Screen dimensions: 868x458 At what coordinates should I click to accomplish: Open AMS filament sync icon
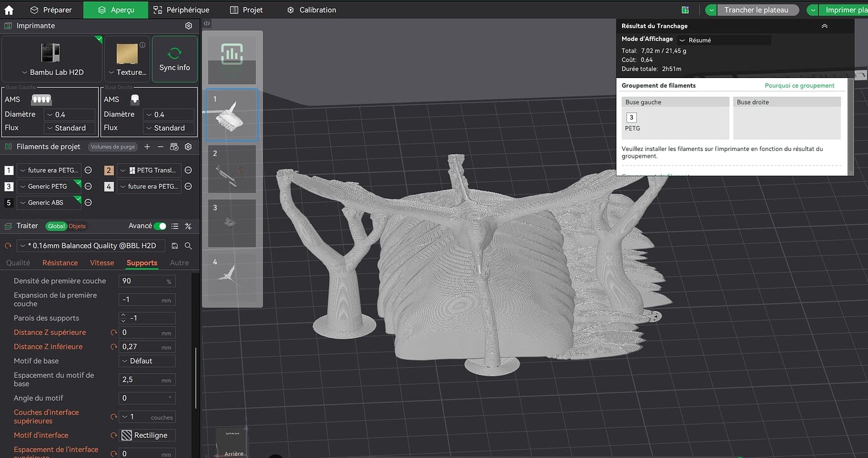174,147
